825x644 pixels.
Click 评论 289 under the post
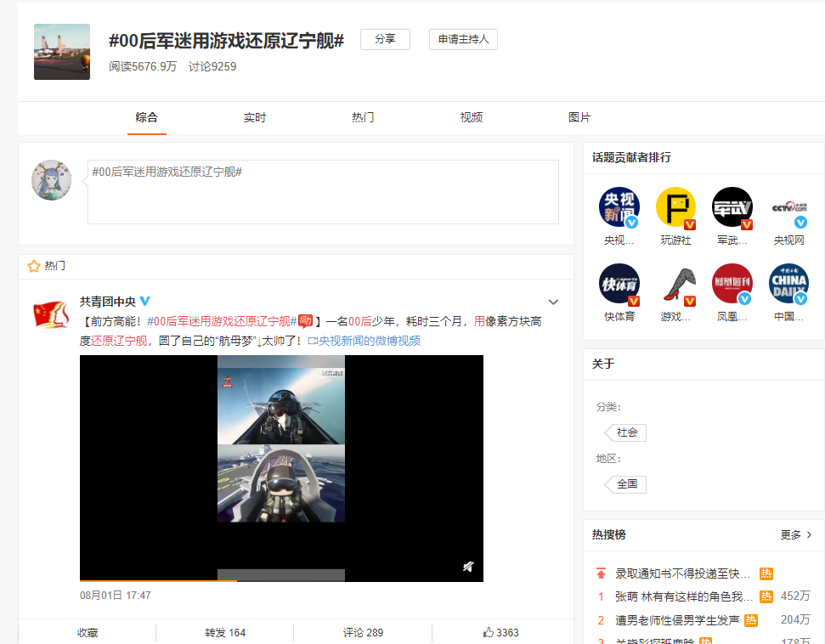coord(363,632)
